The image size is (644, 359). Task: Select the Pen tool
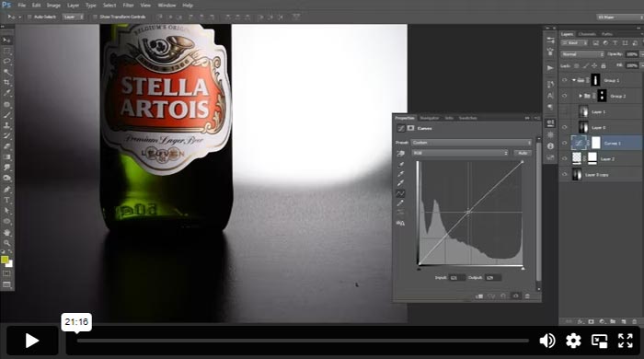tap(6, 190)
